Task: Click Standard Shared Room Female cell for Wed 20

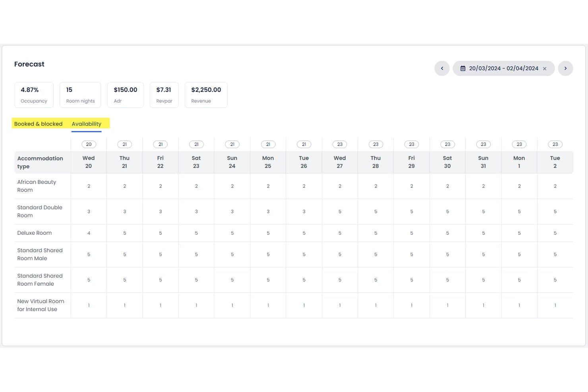Action: click(x=89, y=280)
